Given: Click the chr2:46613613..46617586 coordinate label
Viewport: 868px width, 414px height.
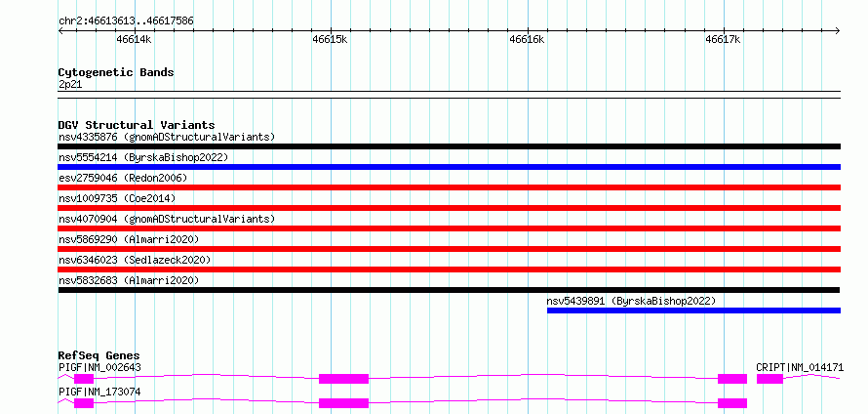Looking at the screenshot, I should [x=126, y=21].
